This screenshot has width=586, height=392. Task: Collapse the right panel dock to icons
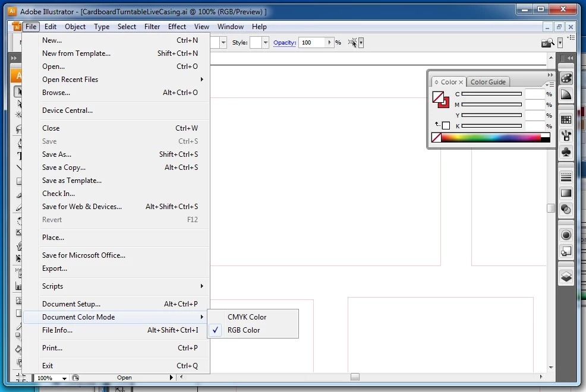[x=570, y=58]
